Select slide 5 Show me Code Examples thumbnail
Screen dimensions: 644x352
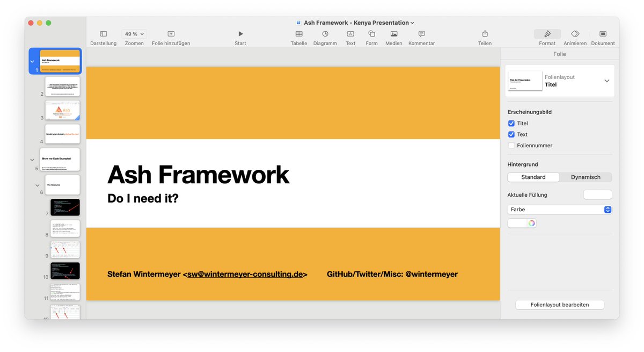click(60, 160)
